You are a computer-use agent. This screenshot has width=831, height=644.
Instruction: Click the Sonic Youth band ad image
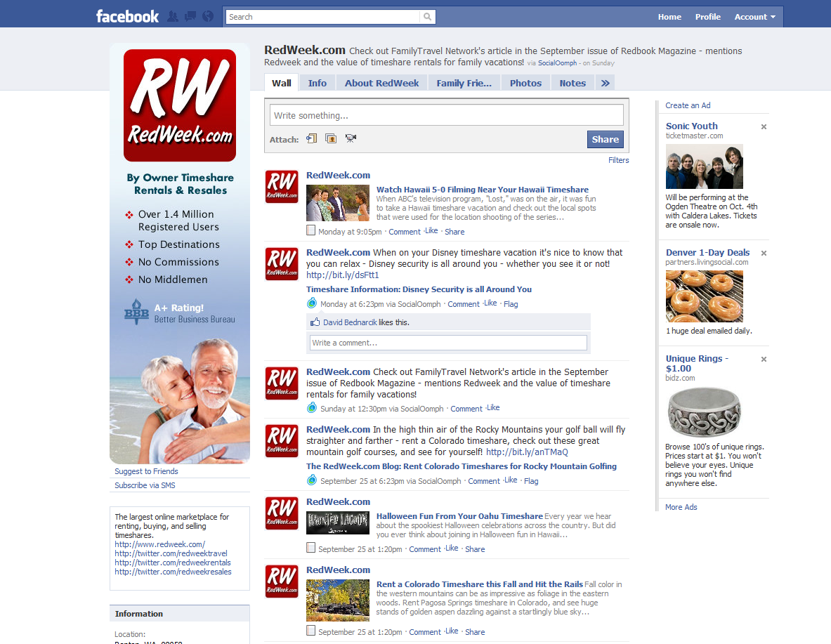tap(705, 166)
